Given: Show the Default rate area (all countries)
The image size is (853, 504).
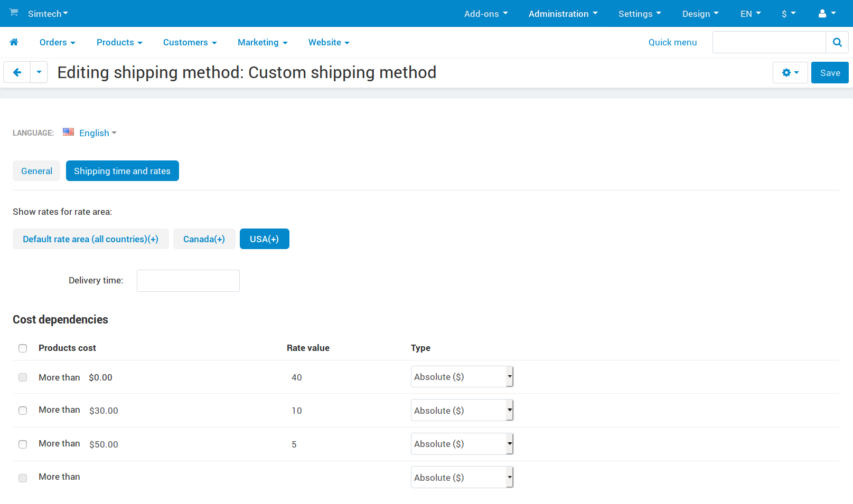Looking at the screenshot, I should tap(90, 239).
